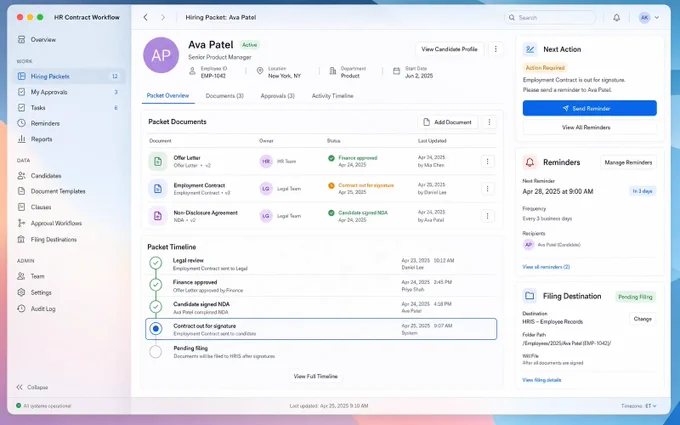Click View Candidate Profile button
This screenshot has width=680, height=425.
pyautogui.click(x=449, y=49)
